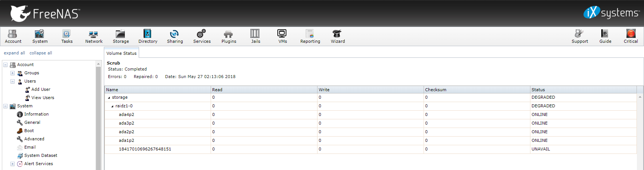The height and width of the screenshot is (170, 644).
Task: Open the Guide toolbar icon
Action: pyautogui.click(x=605, y=36)
